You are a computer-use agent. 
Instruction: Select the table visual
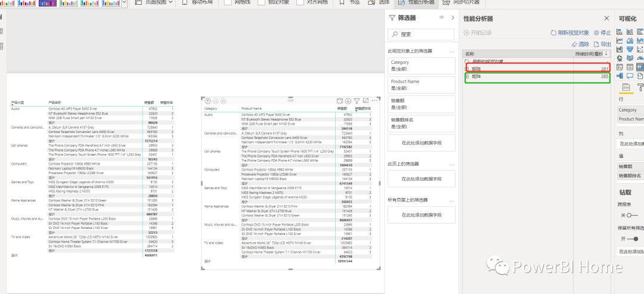(630, 67)
